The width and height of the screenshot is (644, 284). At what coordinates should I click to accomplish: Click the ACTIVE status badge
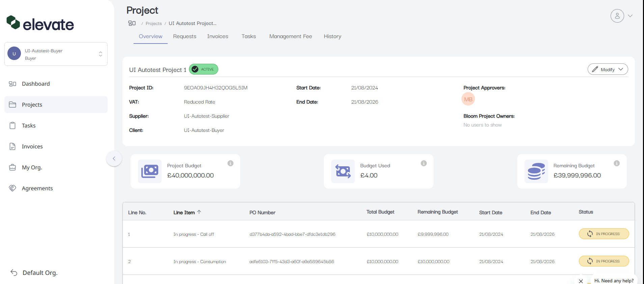click(x=203, y=69)
